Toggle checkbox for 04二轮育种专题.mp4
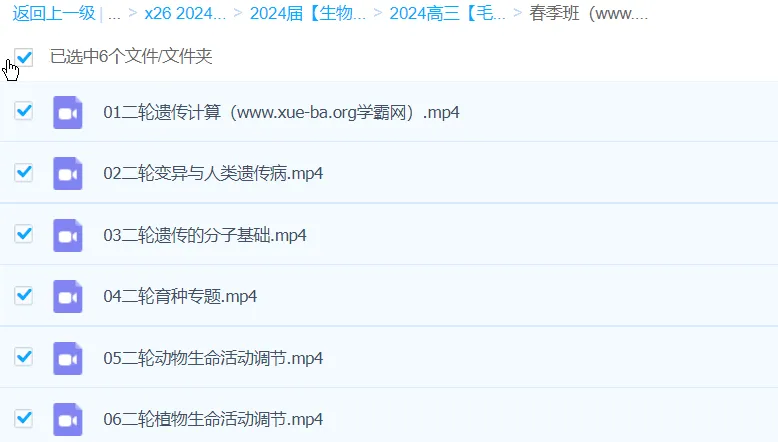The width and height of the screenshot is (778, 442). (24, 295)
